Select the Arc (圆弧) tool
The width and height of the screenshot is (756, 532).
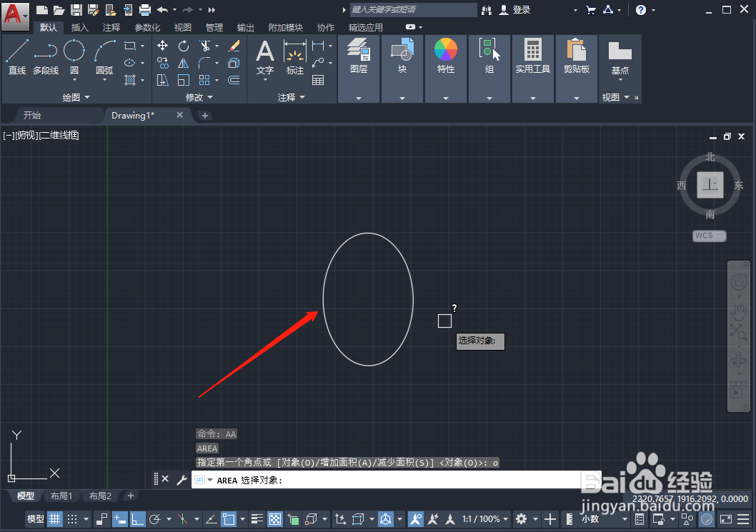click(x=104, y=57)
